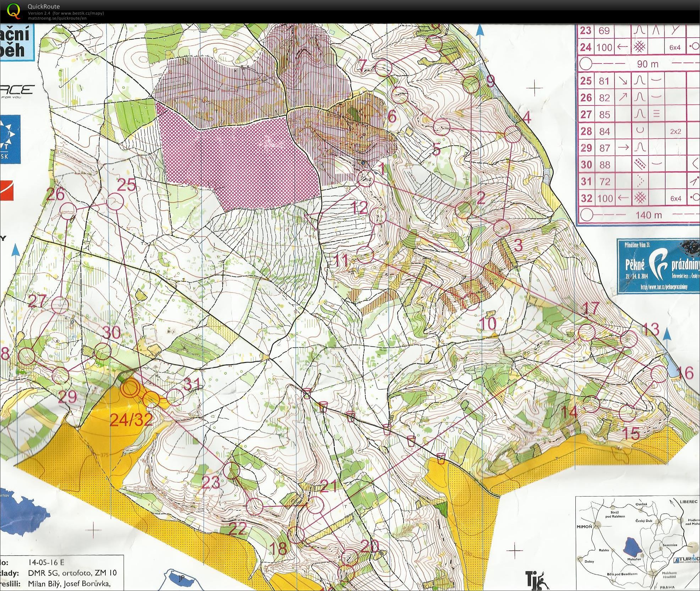Click control code 85 in description table
700x591 pixels.
604,114
